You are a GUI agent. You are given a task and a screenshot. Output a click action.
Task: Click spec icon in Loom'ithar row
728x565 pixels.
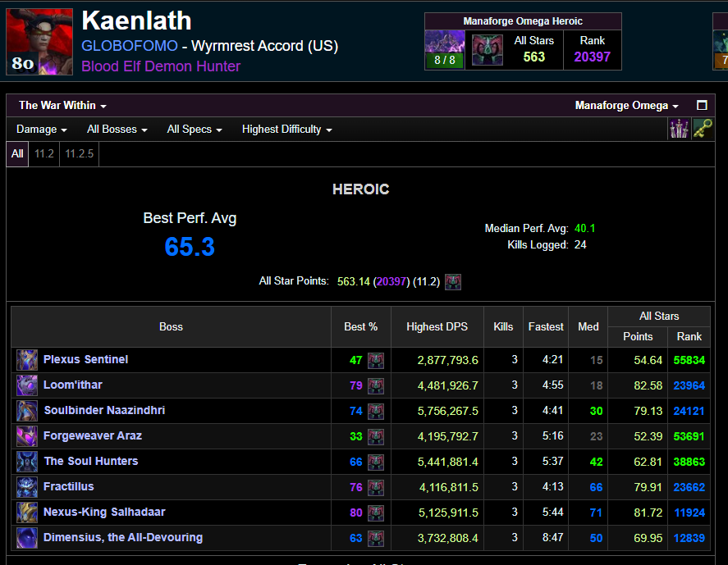point(376,386)
